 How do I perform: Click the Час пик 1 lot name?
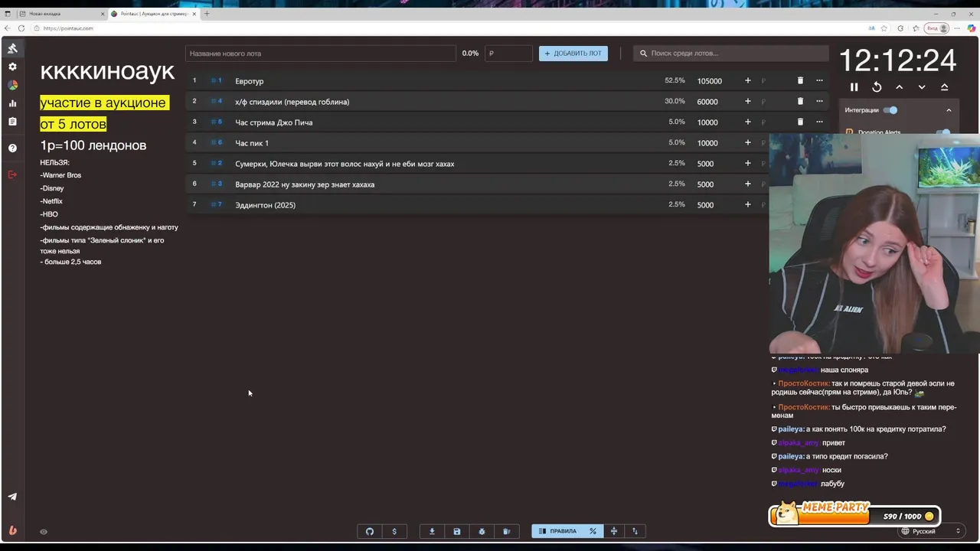(252, 143)
